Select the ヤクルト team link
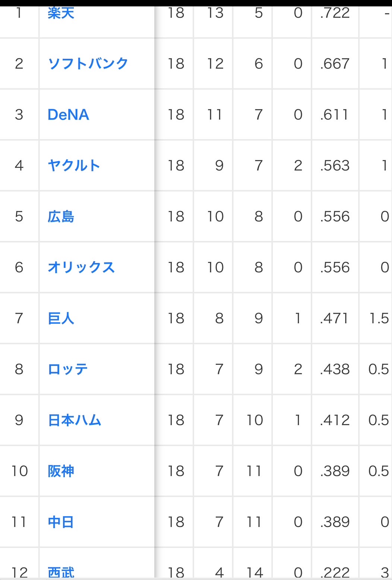 coord(74,165)
